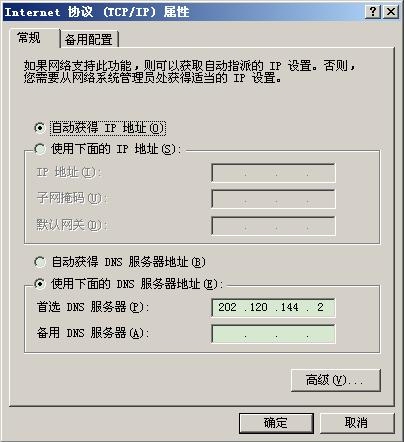Click the 202 octet of preferred DNS
The height and width of the screenshot is (442, 405).
click(x=227, y=307)
